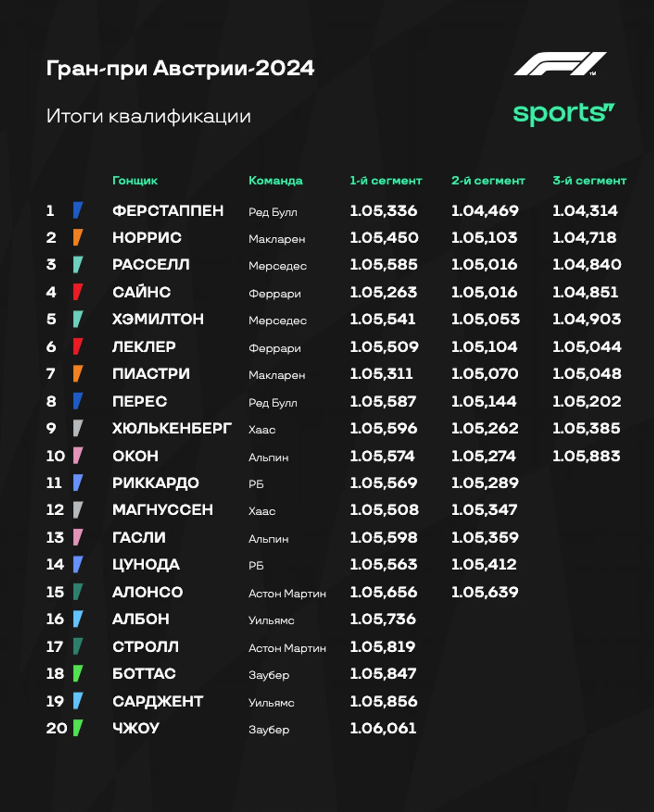Select the Команда column header

(275, 180)
